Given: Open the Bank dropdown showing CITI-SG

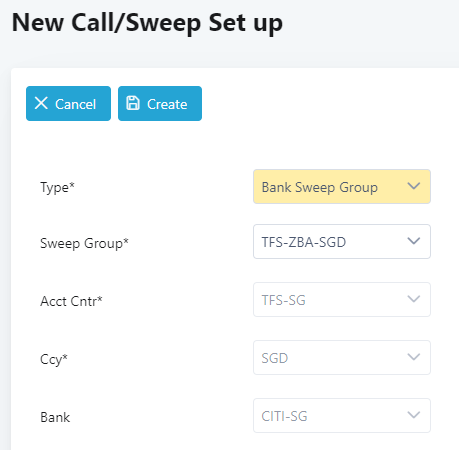Looking at the screenshot, I should 342,416.
